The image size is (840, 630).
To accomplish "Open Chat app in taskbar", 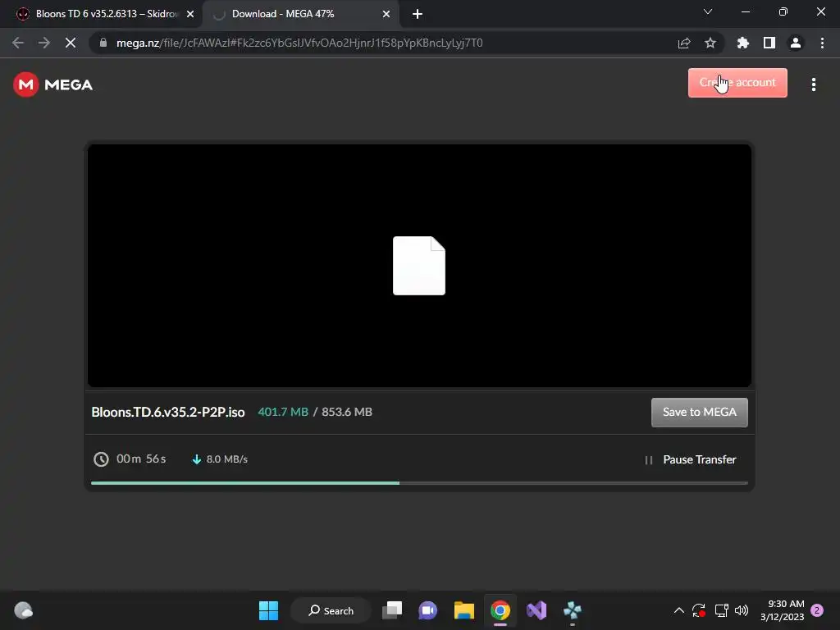I will pyautogui.click(x=427, y=610).
